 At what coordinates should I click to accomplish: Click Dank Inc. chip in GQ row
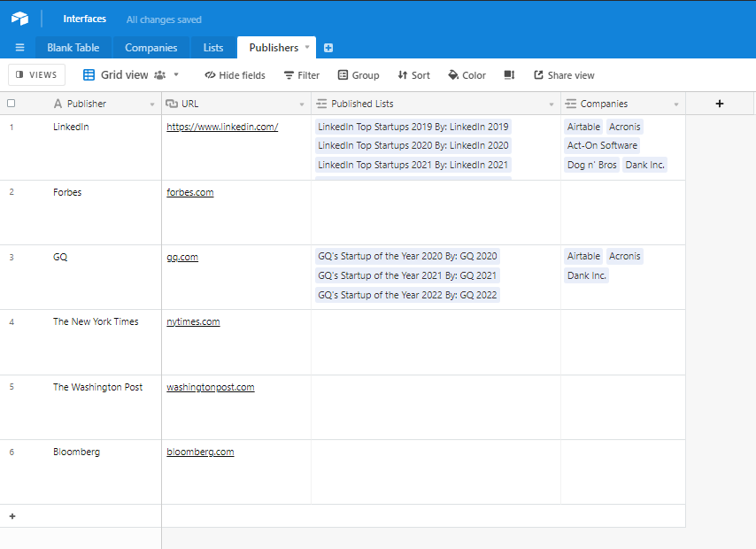[586, 275]
